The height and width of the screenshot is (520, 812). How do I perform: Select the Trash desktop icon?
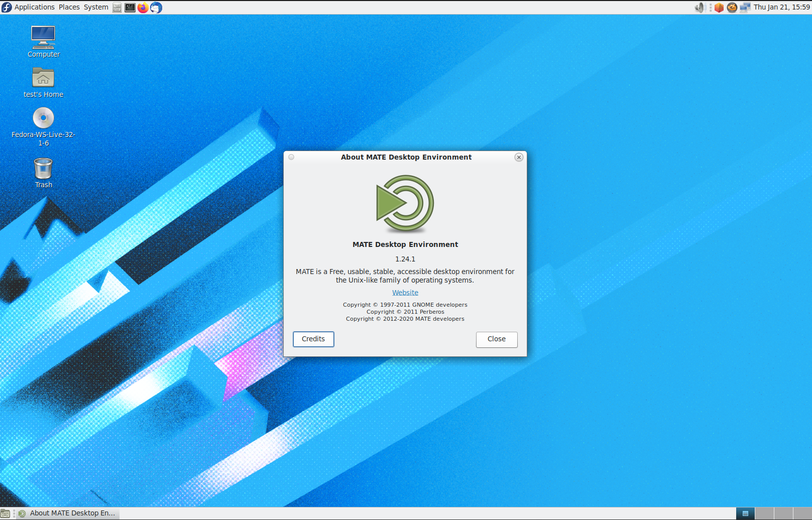(x=43, y=173)
